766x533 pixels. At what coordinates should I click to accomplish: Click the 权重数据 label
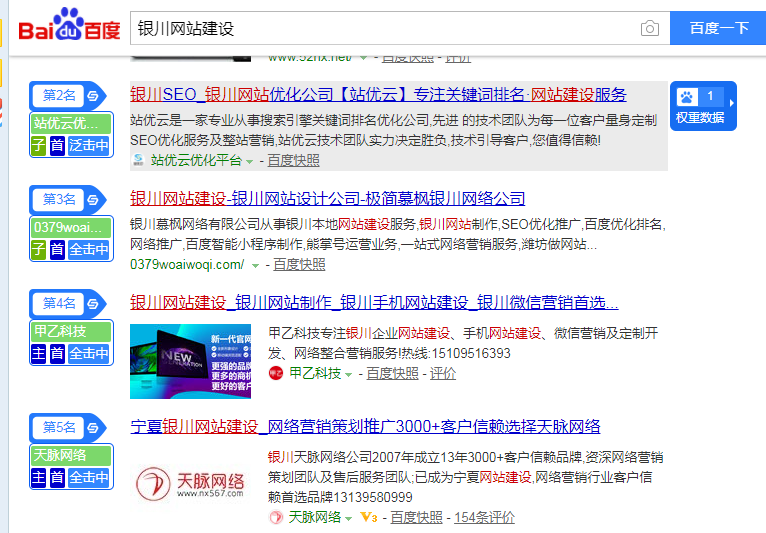click(700, 118)
